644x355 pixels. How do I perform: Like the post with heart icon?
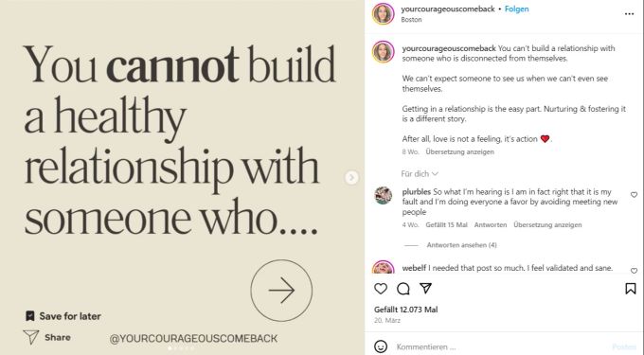coord(381,289)
